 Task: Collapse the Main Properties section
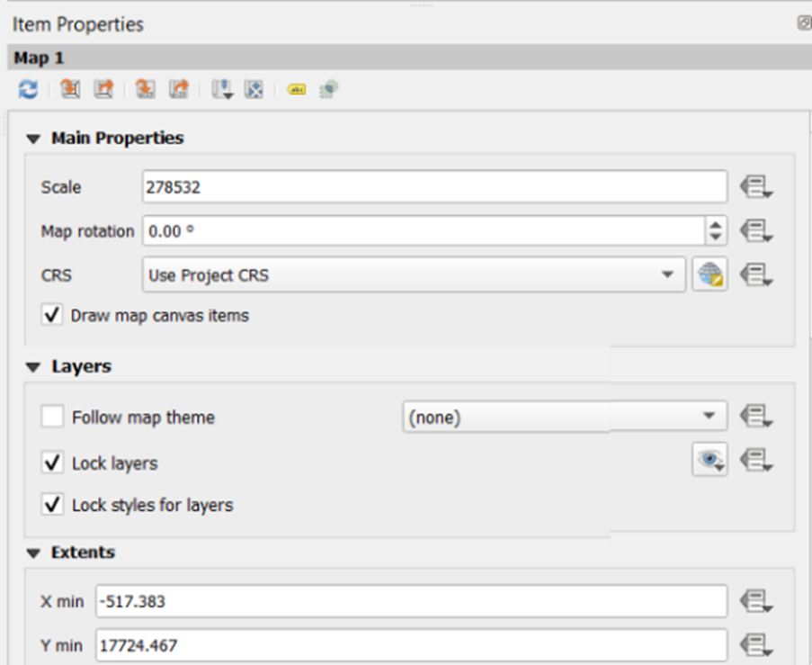point(34,139)
